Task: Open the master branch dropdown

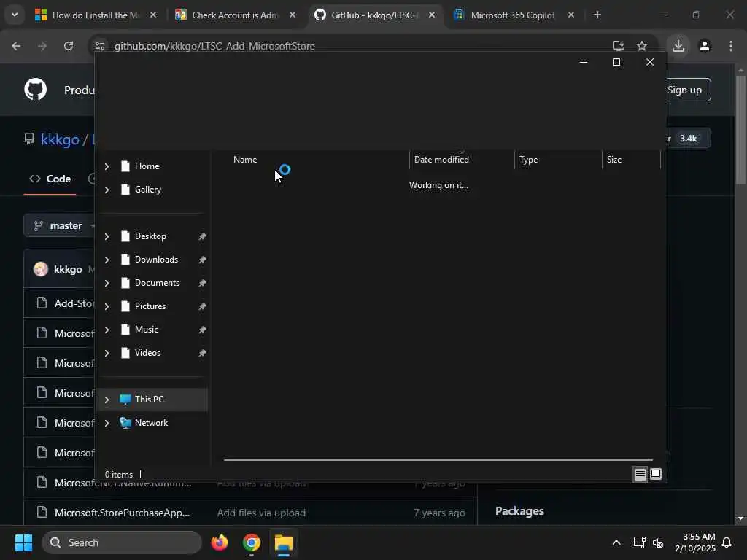Action: 60,226
